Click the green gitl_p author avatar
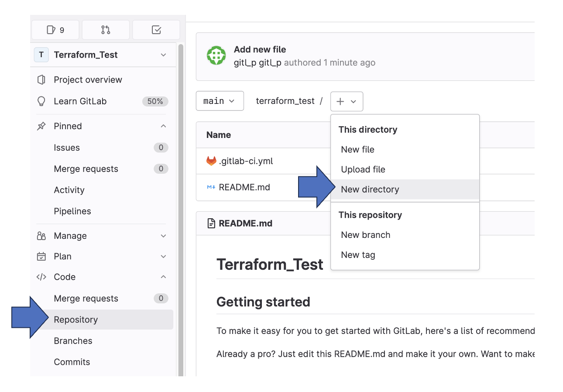This screenshot has width=563, height=392. tap(216, 56)
